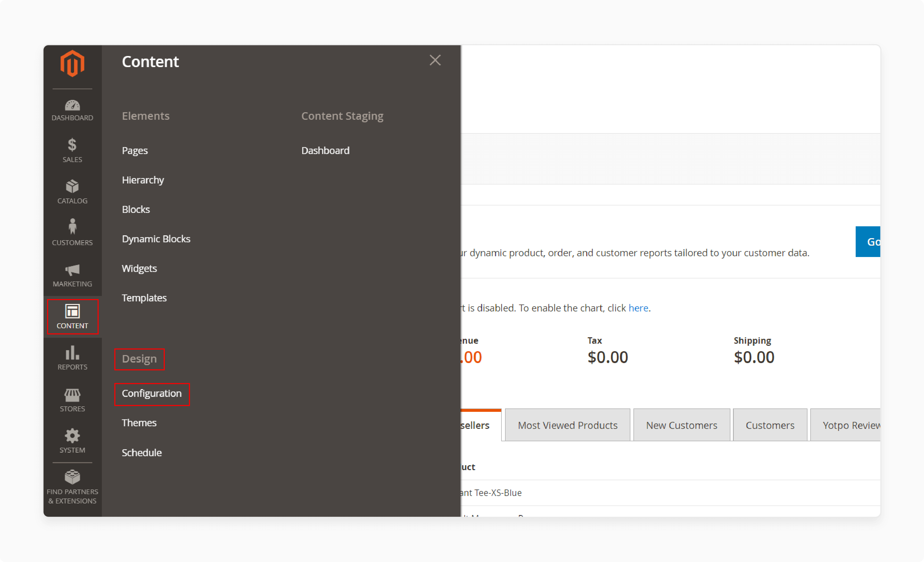Open Dynamic Blocks menu item
Screen dimensions: 924x562
tap(156, 239)
